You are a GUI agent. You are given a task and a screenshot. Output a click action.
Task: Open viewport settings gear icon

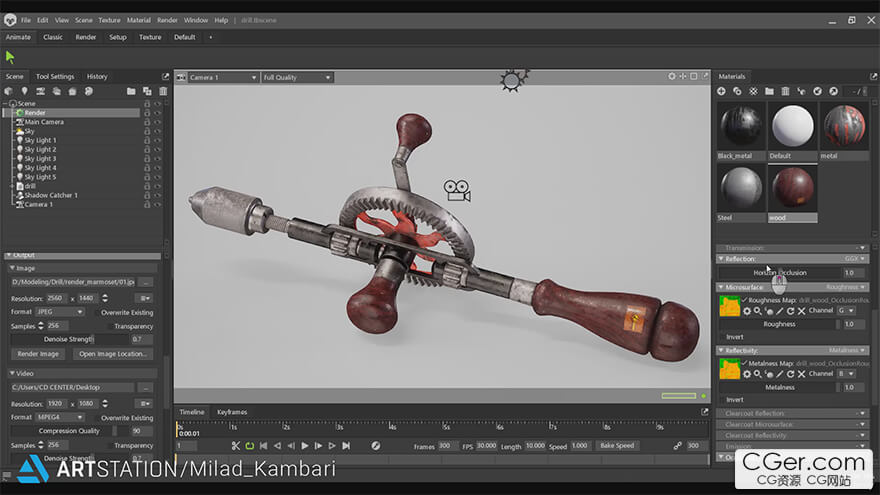(672, 76)
